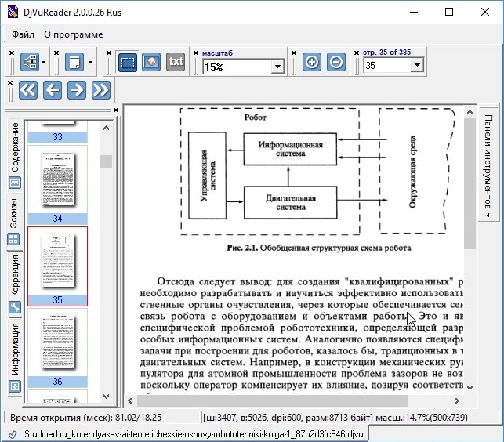Toggle the image view mode button
Screen dimensions: 504x442
click(151, 62)
